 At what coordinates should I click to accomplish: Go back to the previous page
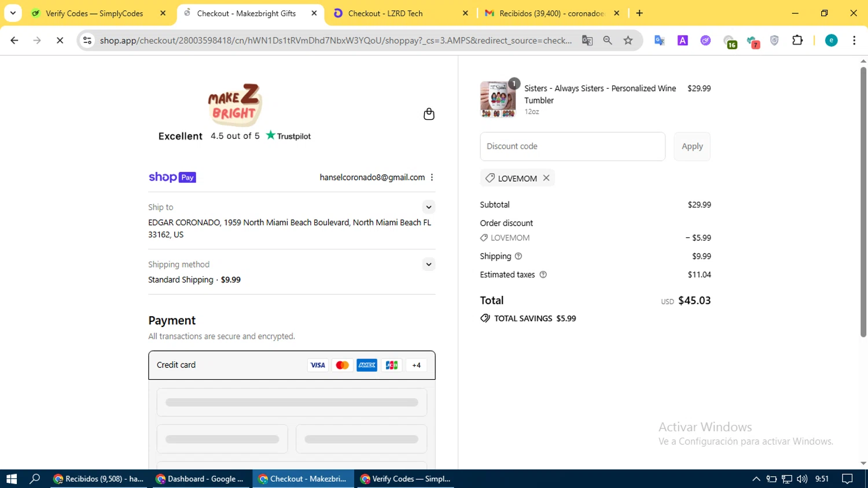14,41
